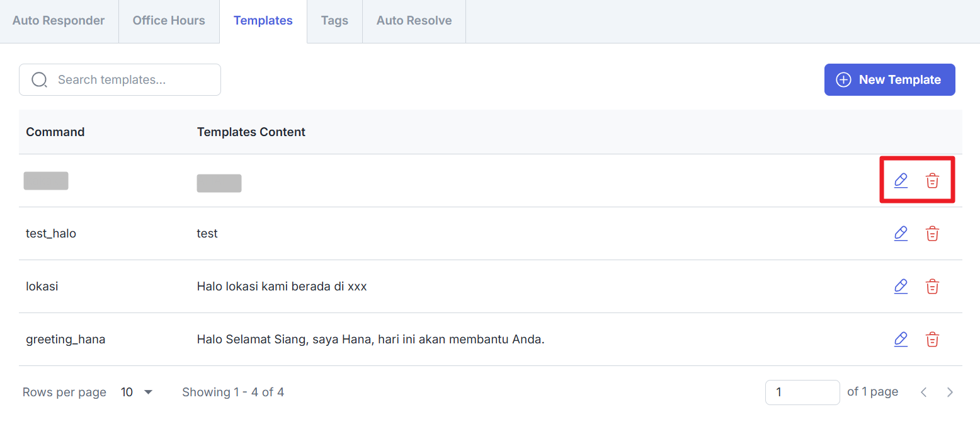
Task: Edit the test_halo template
Action: 901,234
